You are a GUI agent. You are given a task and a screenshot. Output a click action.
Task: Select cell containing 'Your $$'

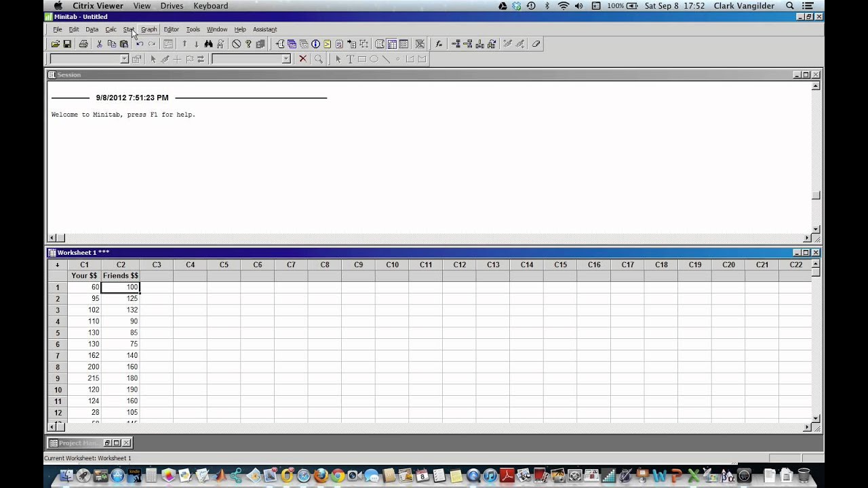[x=84, y=276]
